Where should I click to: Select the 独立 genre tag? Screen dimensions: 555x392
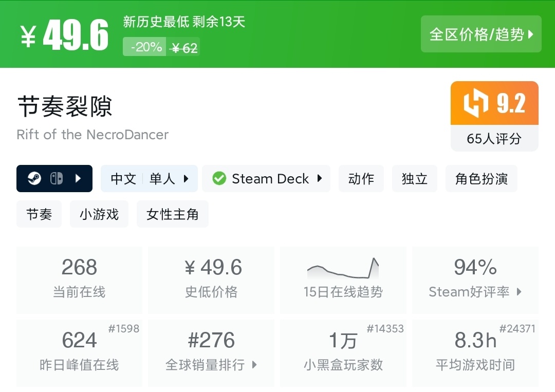[x=414, y=179]
